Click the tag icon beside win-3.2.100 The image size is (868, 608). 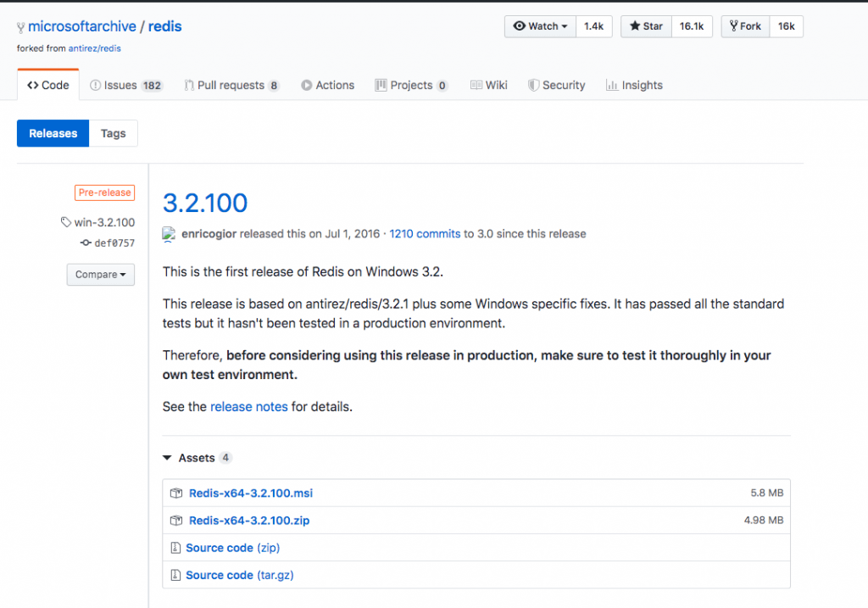tap(66, 222)
